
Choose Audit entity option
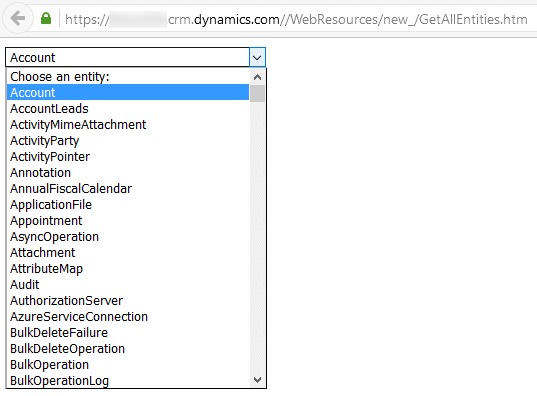[128, 285]
